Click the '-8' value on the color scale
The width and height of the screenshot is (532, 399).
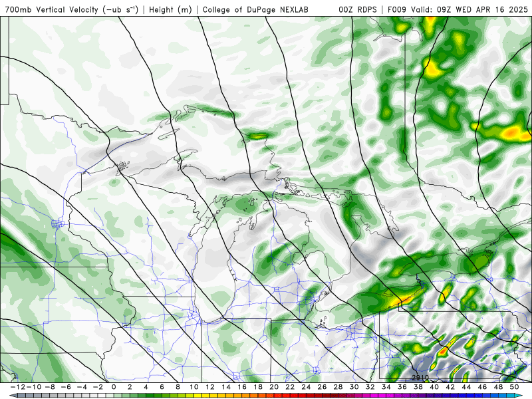(50, 387)
